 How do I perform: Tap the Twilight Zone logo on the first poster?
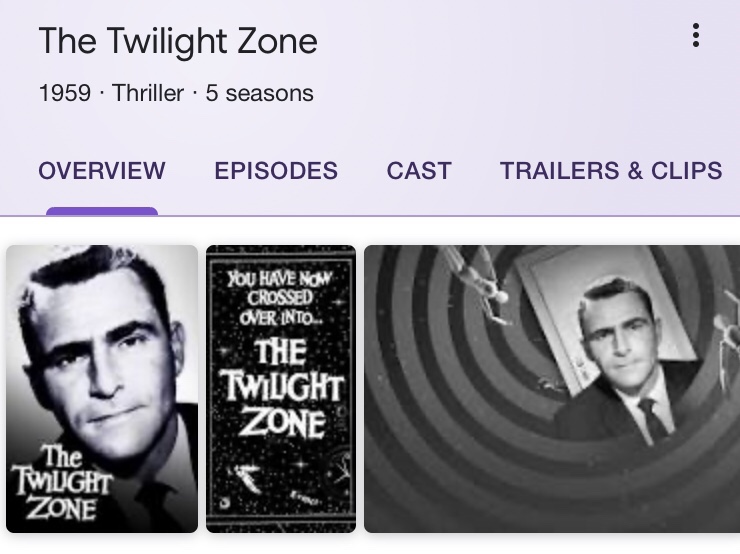(x=62, y=484)
